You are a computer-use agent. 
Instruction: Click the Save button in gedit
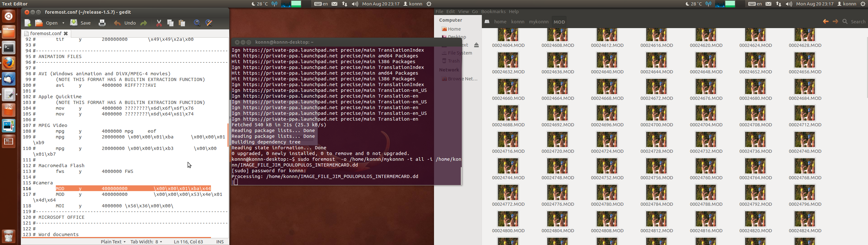coord(80,23)
